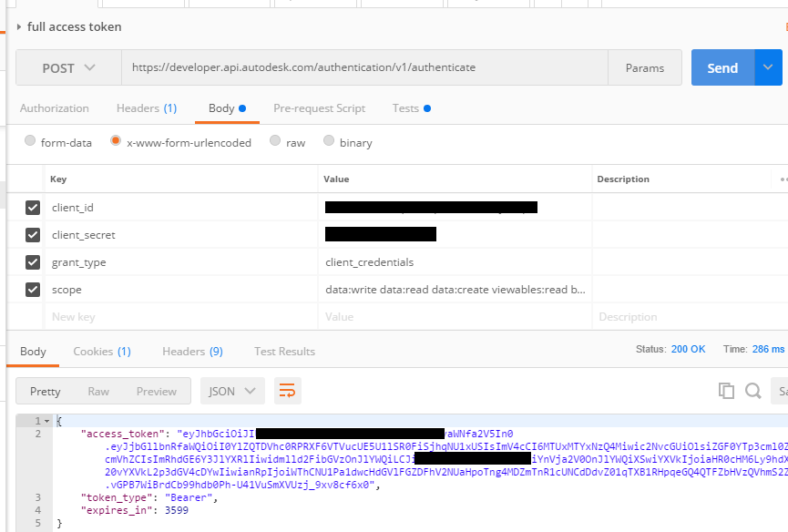Open the response Headers (9) tab
The width and height of the screenshot is (788, 532).
192,351
